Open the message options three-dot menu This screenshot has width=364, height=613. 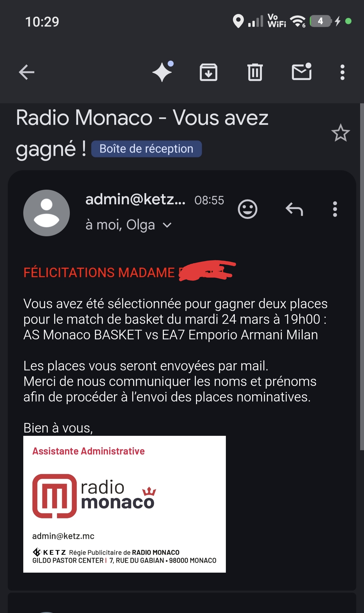[335, 209]
